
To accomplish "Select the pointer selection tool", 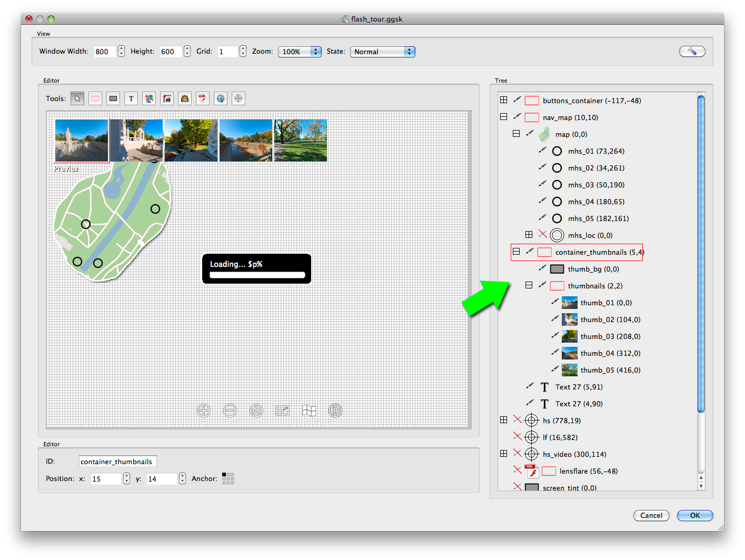I will (77, 98).
